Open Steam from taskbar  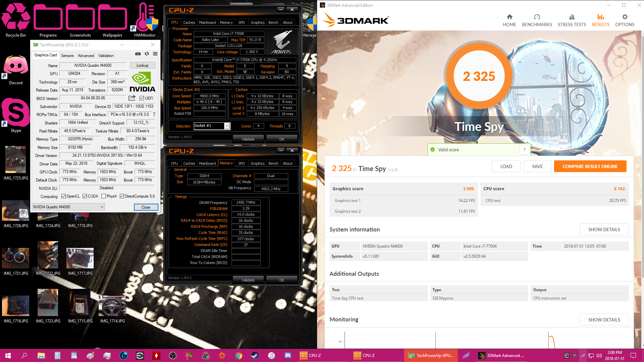click(x=255, y=355)
